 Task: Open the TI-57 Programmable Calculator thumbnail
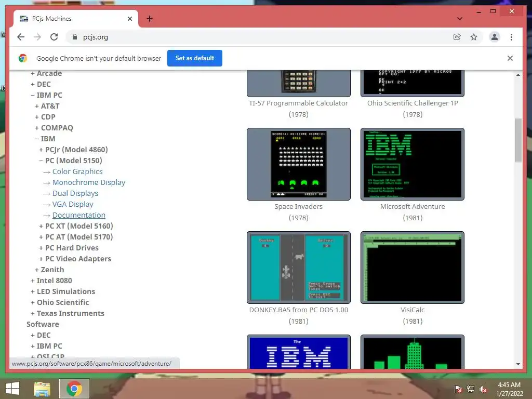click(299, 83)
